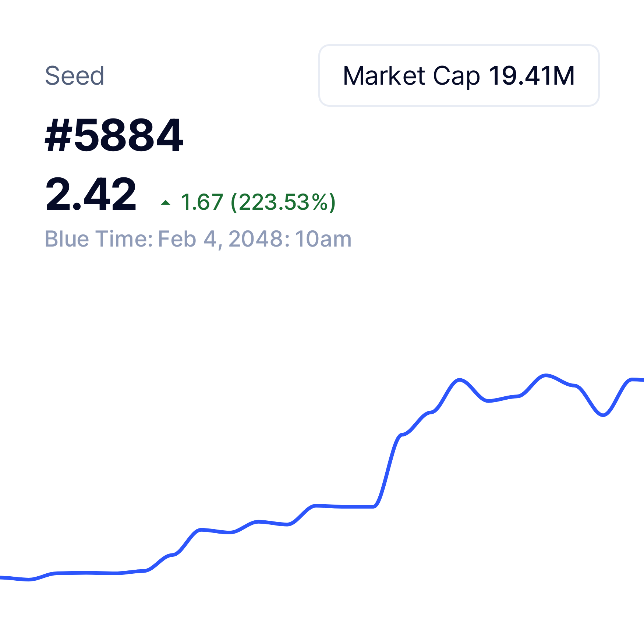Select the Seed label
Viewport: 644px width, 644px height.
[75, 76]
